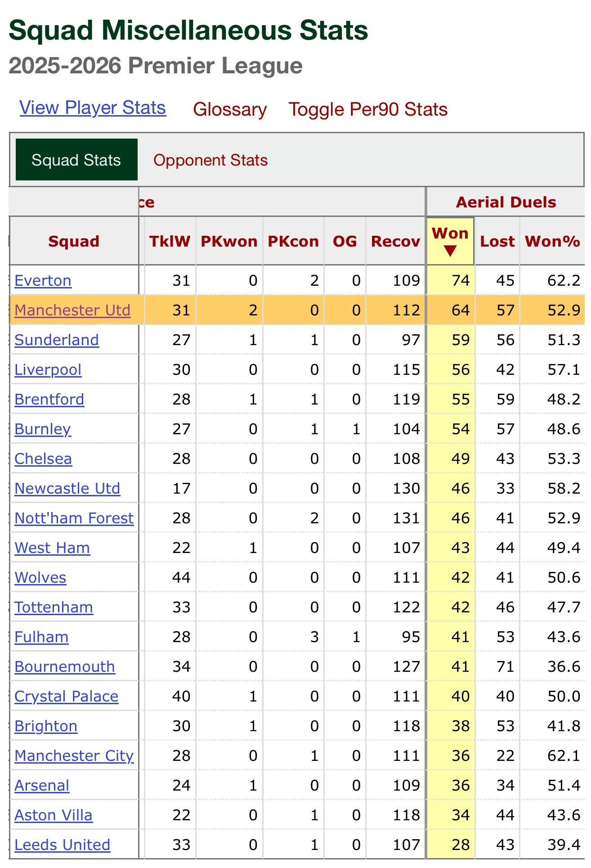This screenshot has height=868, width=591.
Task: Sort by OG column header
Action: pos(345,241)
